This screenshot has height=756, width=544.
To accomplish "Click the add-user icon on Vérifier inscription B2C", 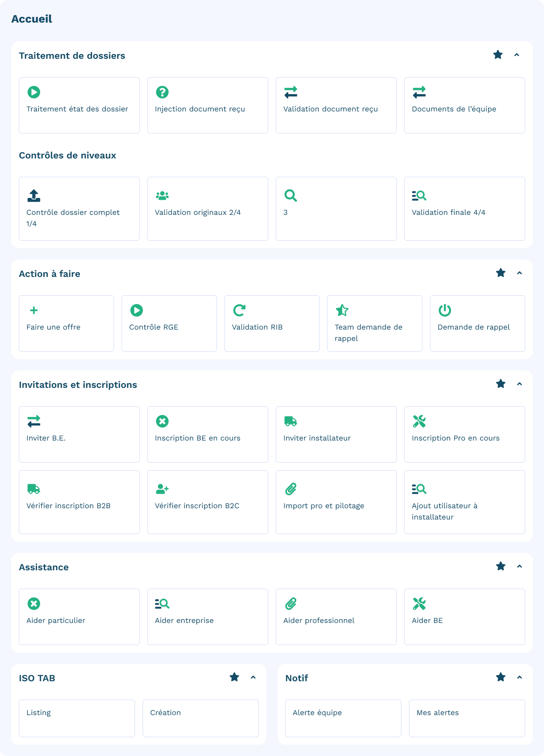I will pyautogui.click(x=162, y=489).
